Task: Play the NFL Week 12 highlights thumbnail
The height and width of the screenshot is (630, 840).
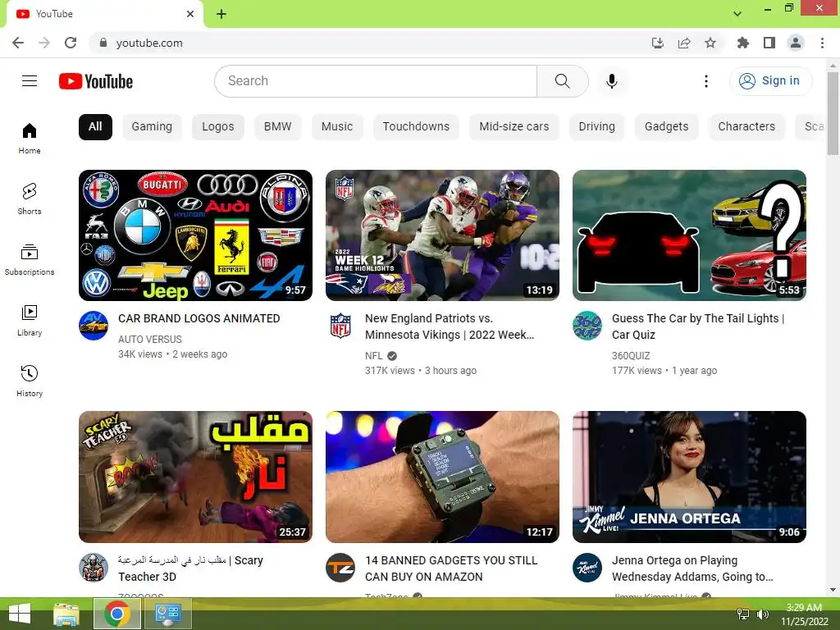Action: click(442, 235)
